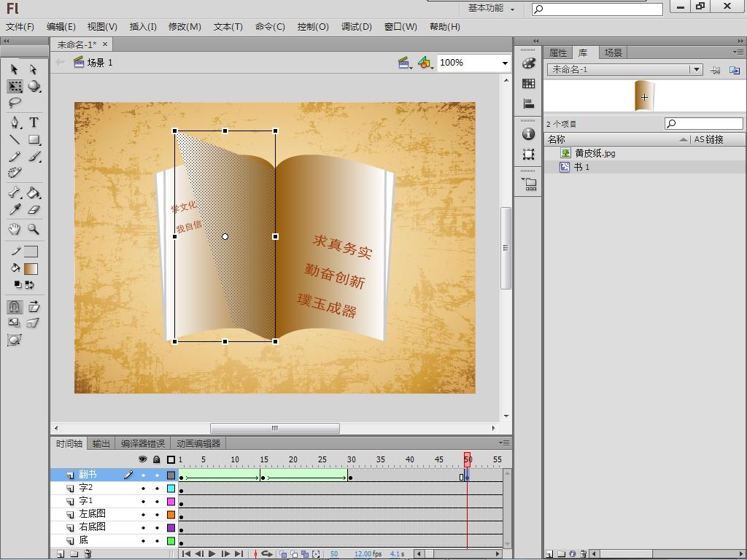This screenshot has height=560, width=747.
Task: Toggle lock dot for 左底图 layer
Action: coord(156,515)
